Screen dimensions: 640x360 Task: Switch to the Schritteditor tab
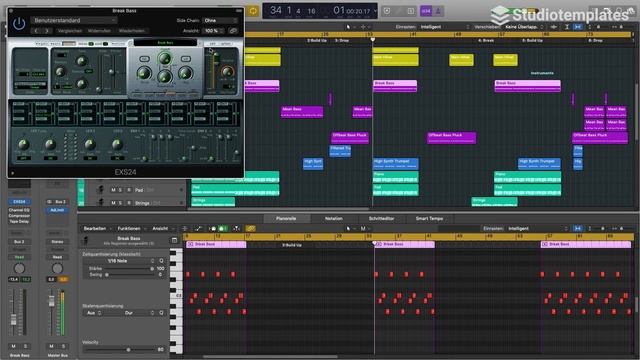coord(381,219)
